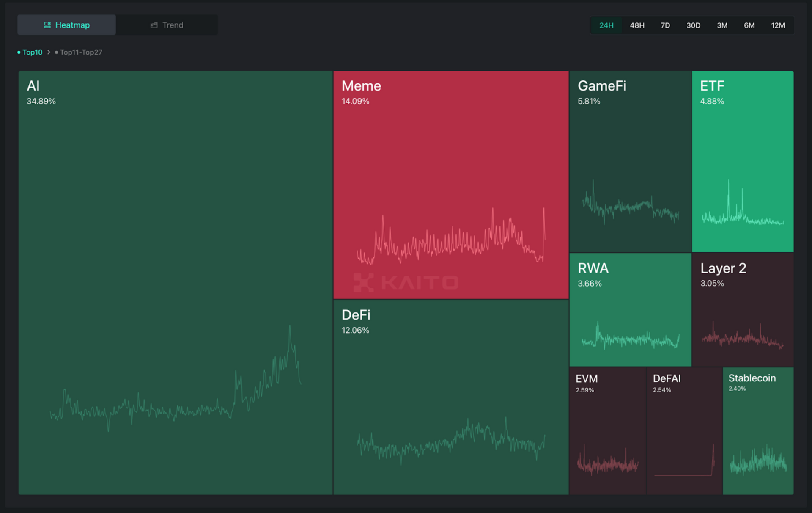The image size is (812, 513).
Task: Open the RWA sector tile
Action: point(630,310)
